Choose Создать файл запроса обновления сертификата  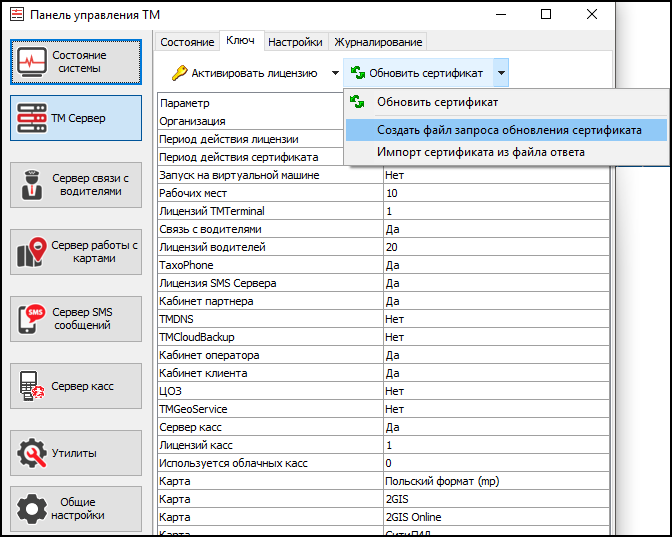pos(509,130)
